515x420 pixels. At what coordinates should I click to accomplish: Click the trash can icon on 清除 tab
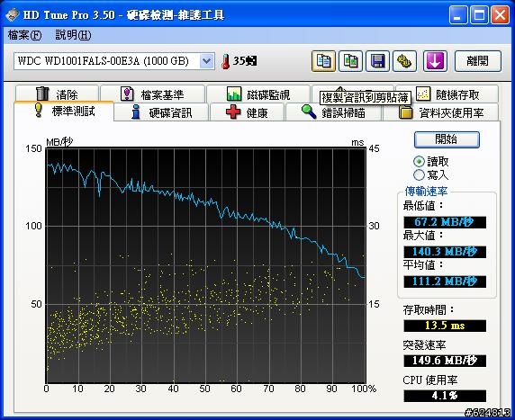click(42, 94)
